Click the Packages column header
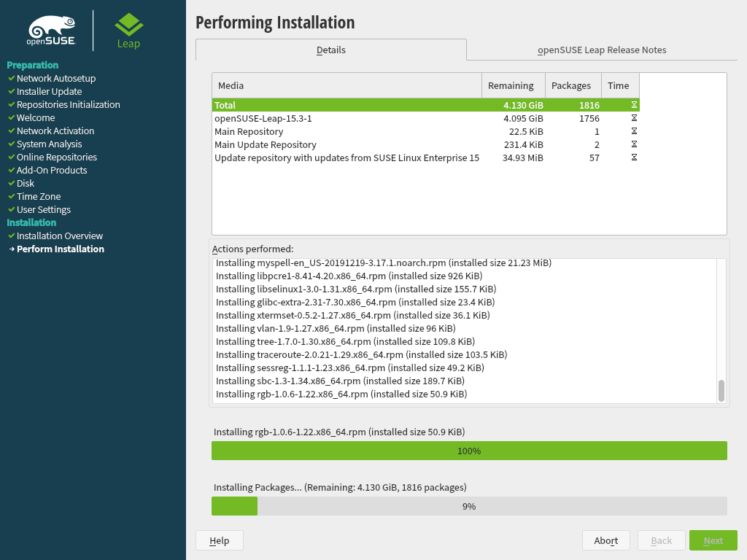Viewport: 747px width, 560px height. pos(573,86)
